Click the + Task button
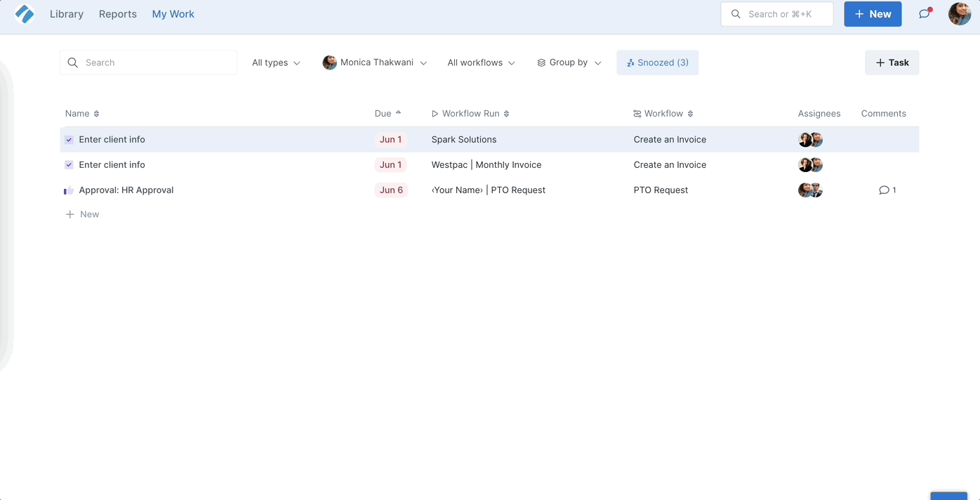The height and width of the screenshot is (500, 980). pyautogui.click(x=892, y=63)
